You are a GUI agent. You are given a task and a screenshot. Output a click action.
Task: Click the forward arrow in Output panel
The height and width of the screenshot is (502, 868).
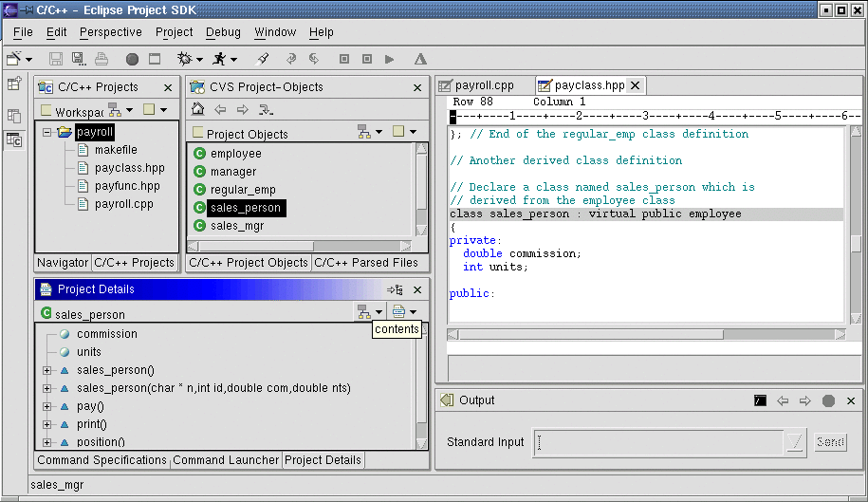pyautogui.click(x=804, y=400)
